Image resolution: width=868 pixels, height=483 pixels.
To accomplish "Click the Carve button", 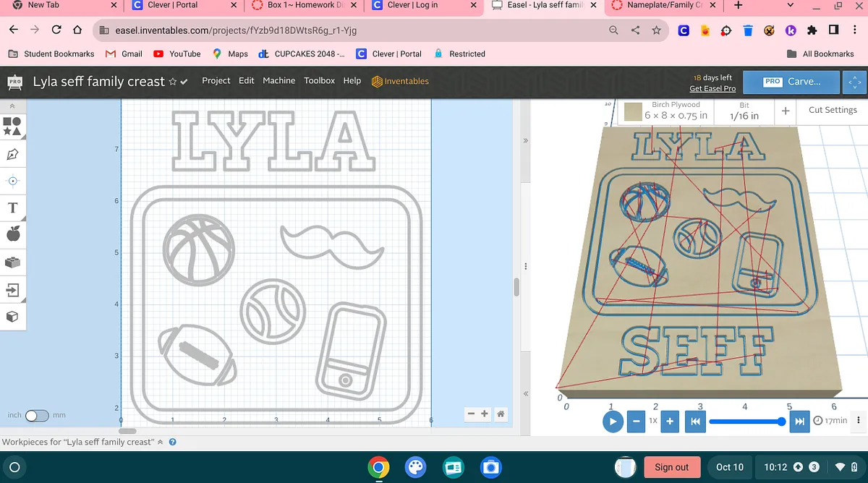I will pos(791,82).
